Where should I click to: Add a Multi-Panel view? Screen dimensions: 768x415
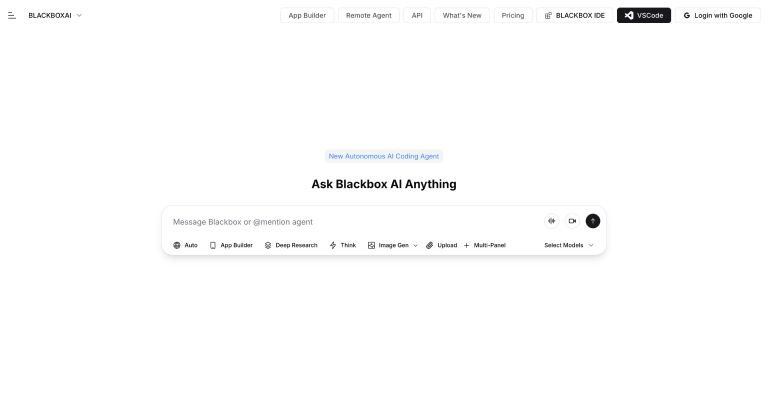pyautogui.click(x=484, y=245)
